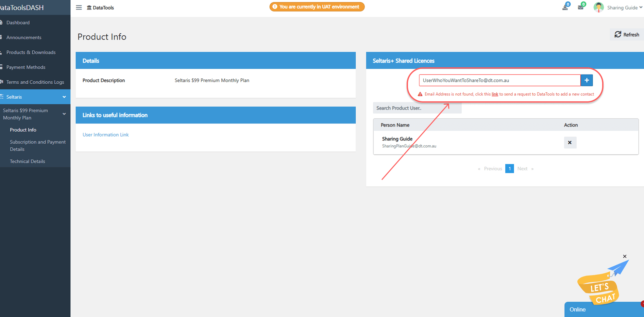Open the Sharing Guide user dropdown

pyautogui.click(x=624, y=8)
